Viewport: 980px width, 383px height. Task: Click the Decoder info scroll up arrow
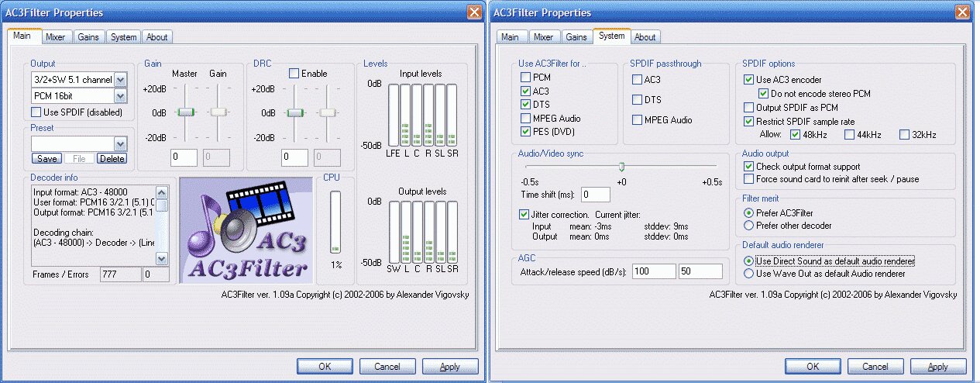pyautogui.click(x=161, y=191)
